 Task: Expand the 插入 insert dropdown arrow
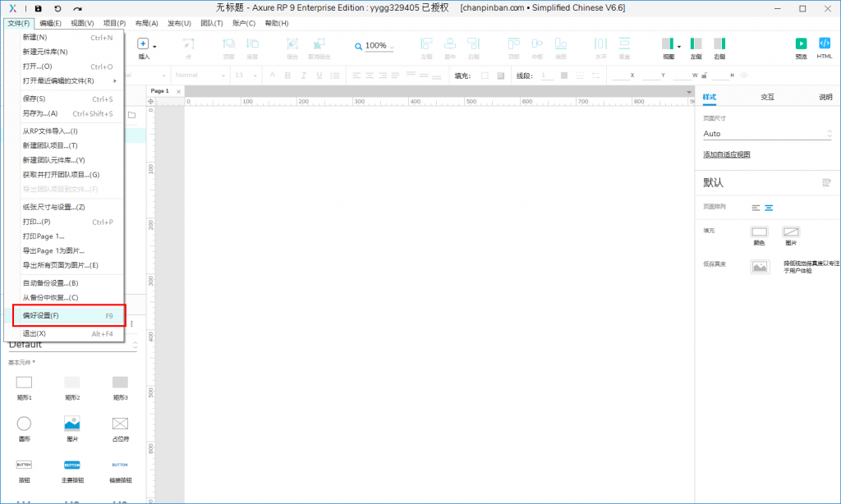(154, 46)
